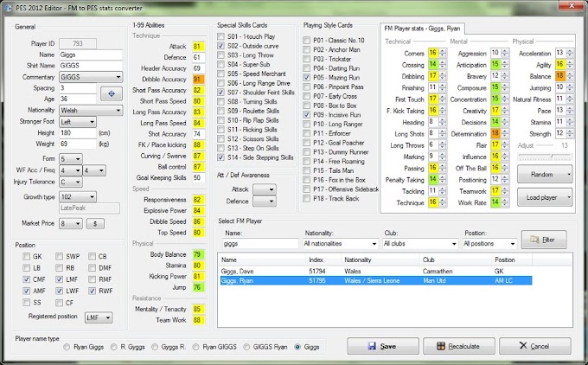Click the Adjust slider
Screen dimensions: 588x365
[x=545, y=156]
